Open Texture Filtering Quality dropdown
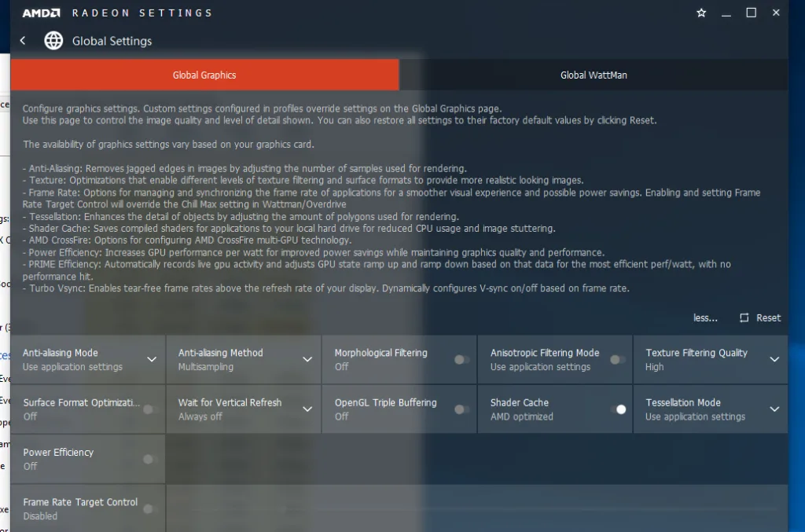Screen dimensions: 805x532 [x=774, y=360]
